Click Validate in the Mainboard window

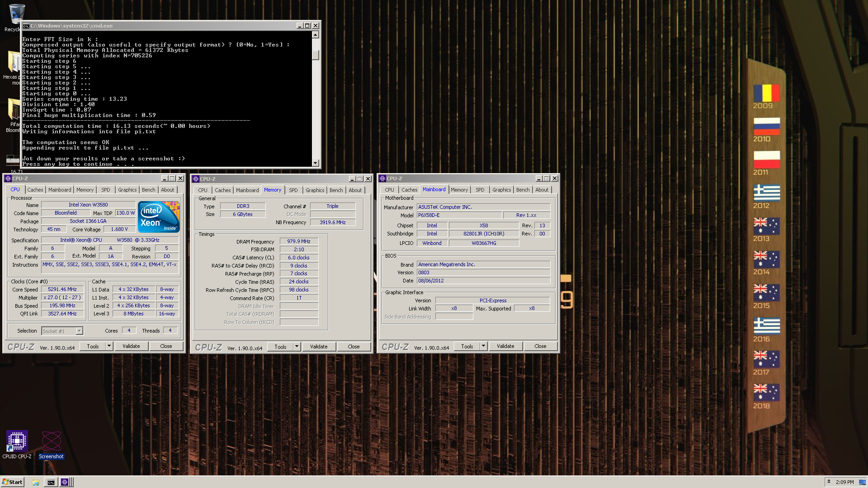pyautogui.click(x=505, y=346)
